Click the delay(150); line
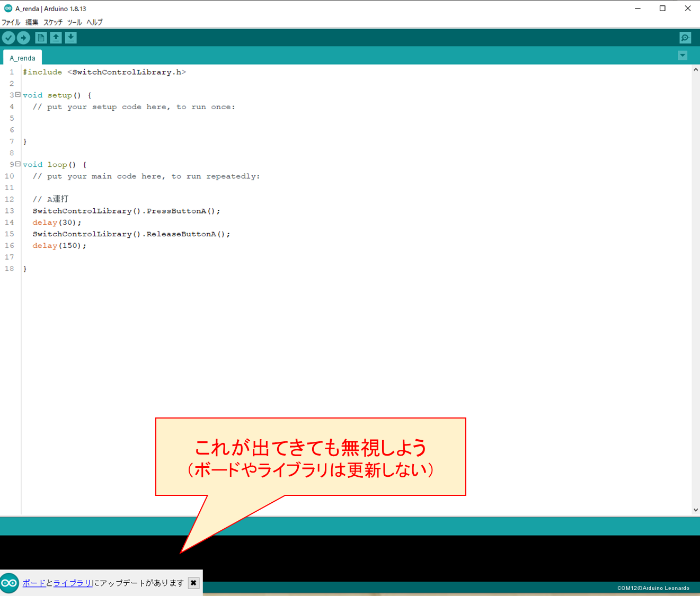This screenshot has width=700, height=596. (x=59, y=246)
